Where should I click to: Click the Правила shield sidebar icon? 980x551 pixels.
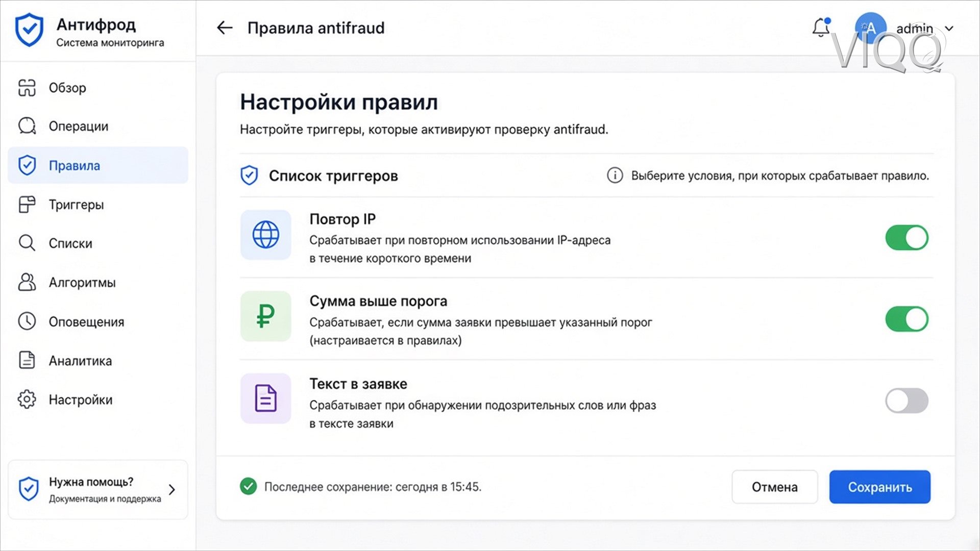[27, 165]
